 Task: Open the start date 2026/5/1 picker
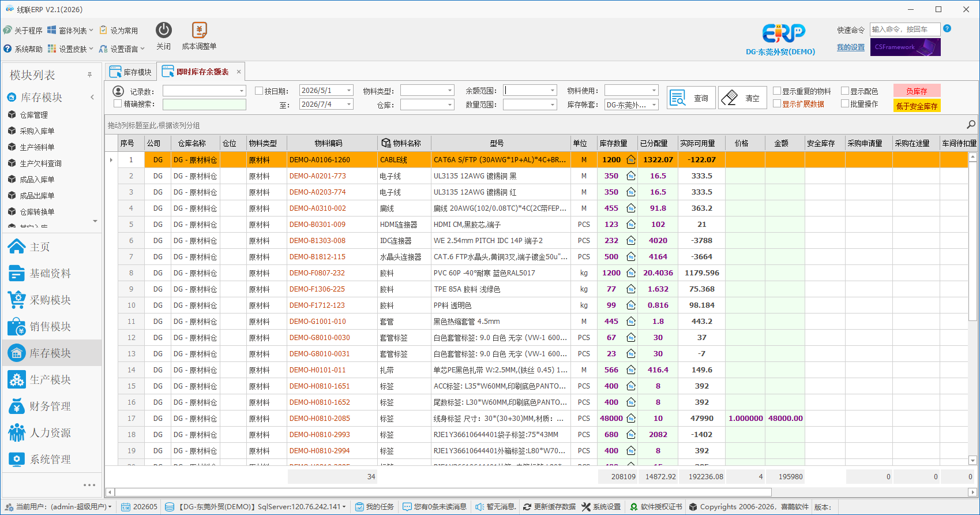[x=349, y=91]
